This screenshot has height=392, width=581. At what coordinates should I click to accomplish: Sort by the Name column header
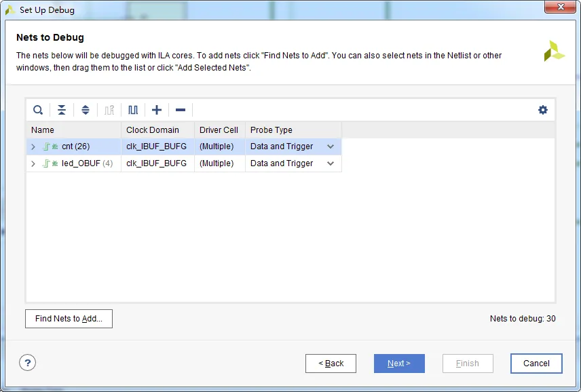74,130
